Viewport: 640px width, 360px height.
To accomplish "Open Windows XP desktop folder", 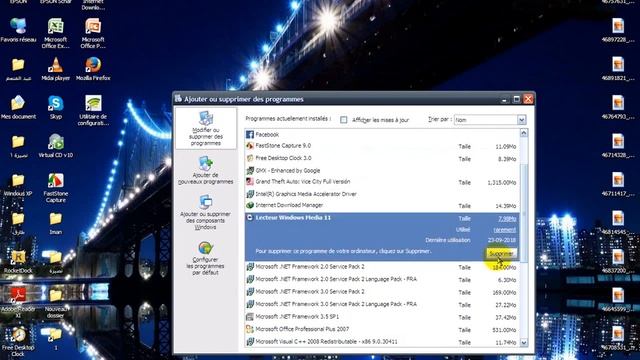I will click(18, 184).
